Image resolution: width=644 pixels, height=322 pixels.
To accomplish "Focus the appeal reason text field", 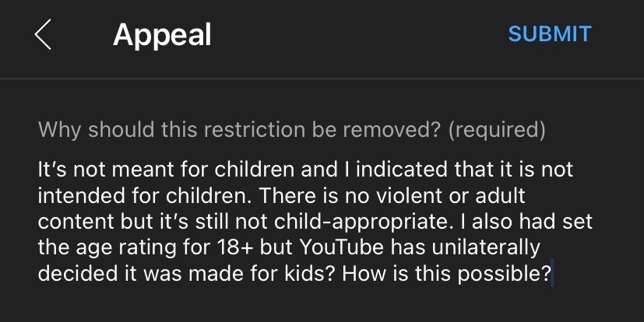I will (311, 222).
